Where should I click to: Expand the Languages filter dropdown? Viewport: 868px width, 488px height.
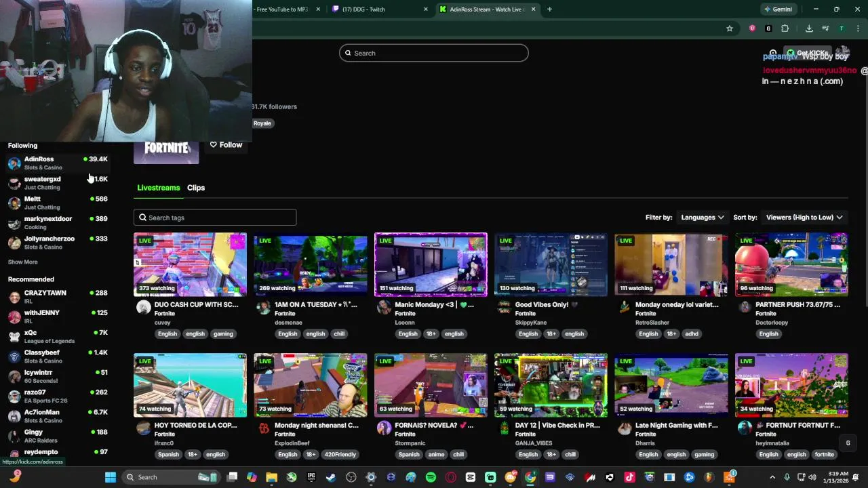(702, 218)
